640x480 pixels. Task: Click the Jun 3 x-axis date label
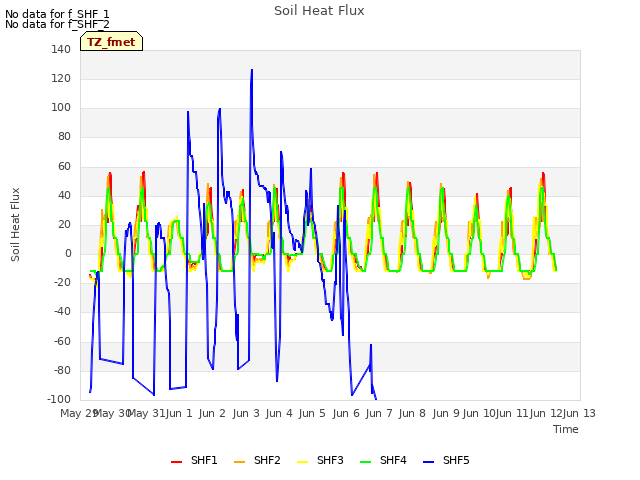pyautogui.click(x=246, y=413)
